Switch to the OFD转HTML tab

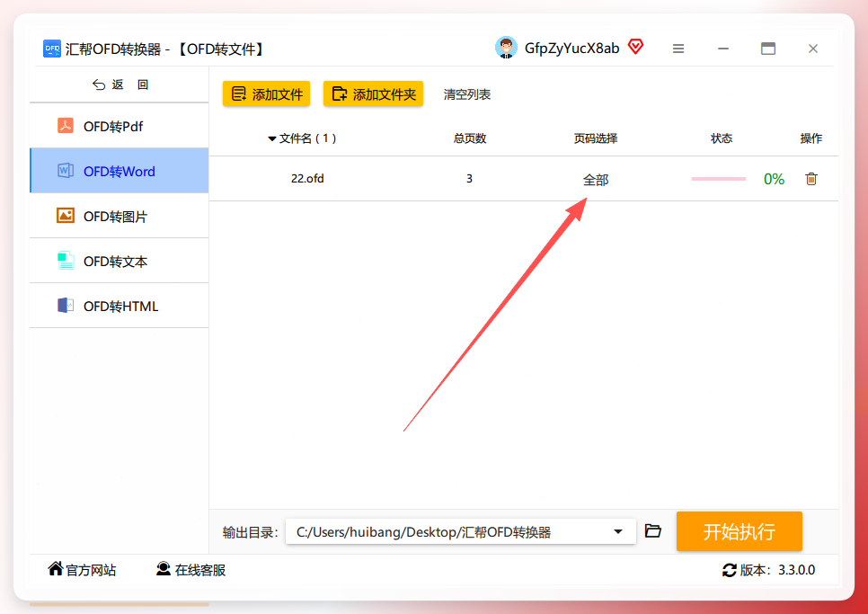[x=119, y=306]
